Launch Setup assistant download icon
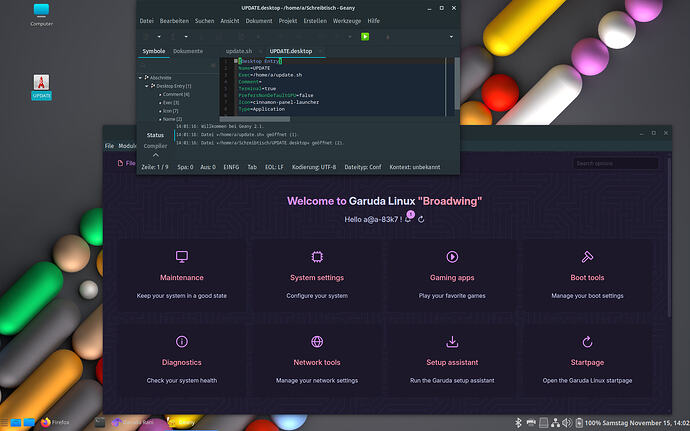 click(x=452, y=342)
